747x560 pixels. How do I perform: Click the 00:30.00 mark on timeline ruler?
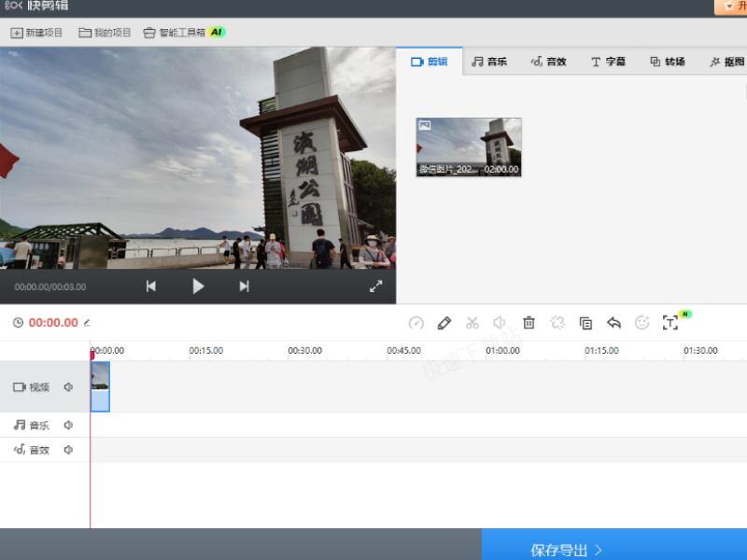(x=305, y=351)
